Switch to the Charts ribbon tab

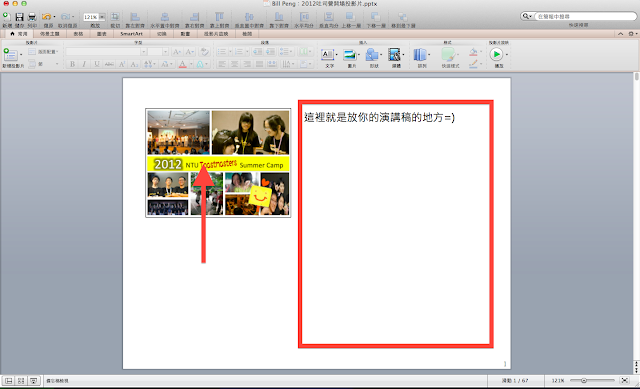point(102,34)
